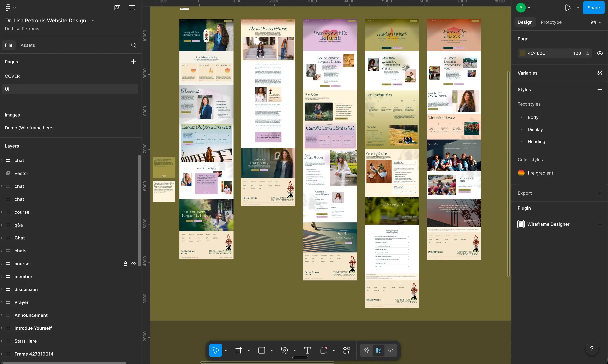
Task: Open the Figma main menu top left
Action: (x=8, y=7)
